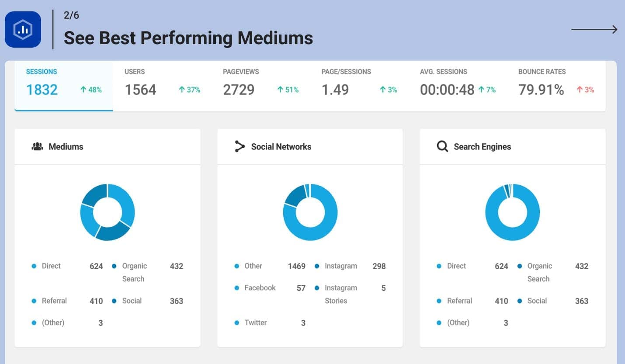Viewport: 625px width, 364px height.
Task: Toggle the Direct legend item in Mediums
Action: pyautogui.click(x=51, y=266)
